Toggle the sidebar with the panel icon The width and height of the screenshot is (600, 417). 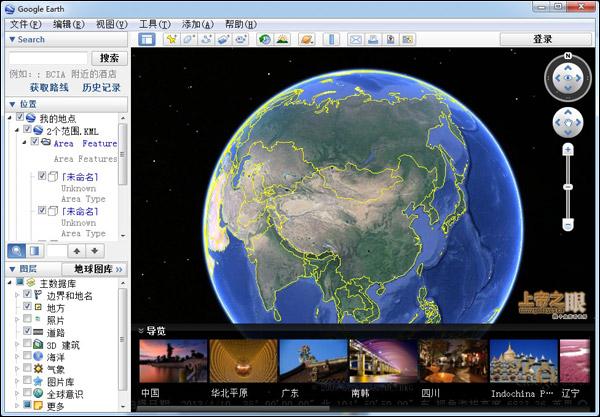point(147,39)
